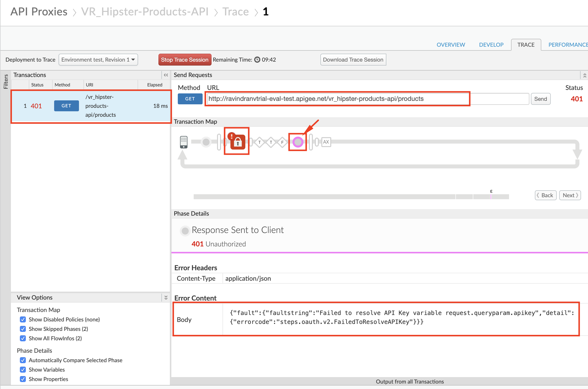Select the application/json header value
The width and height of the screenshot is (588, 389).
point(248,278)
